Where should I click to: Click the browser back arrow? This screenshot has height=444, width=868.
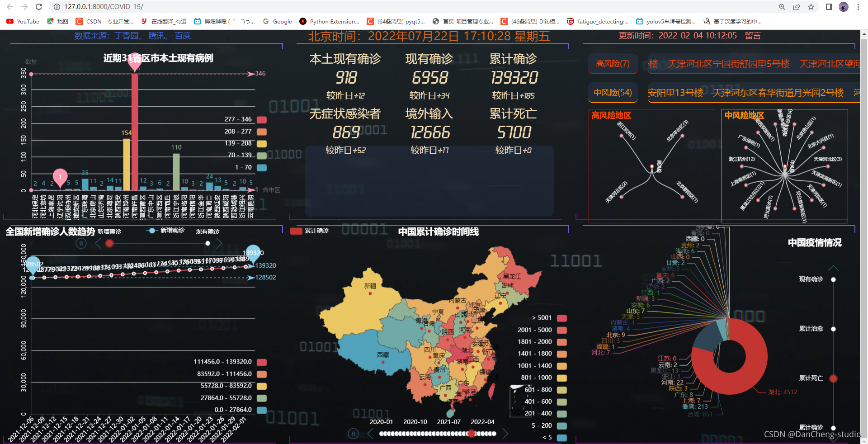click(10, 7)
